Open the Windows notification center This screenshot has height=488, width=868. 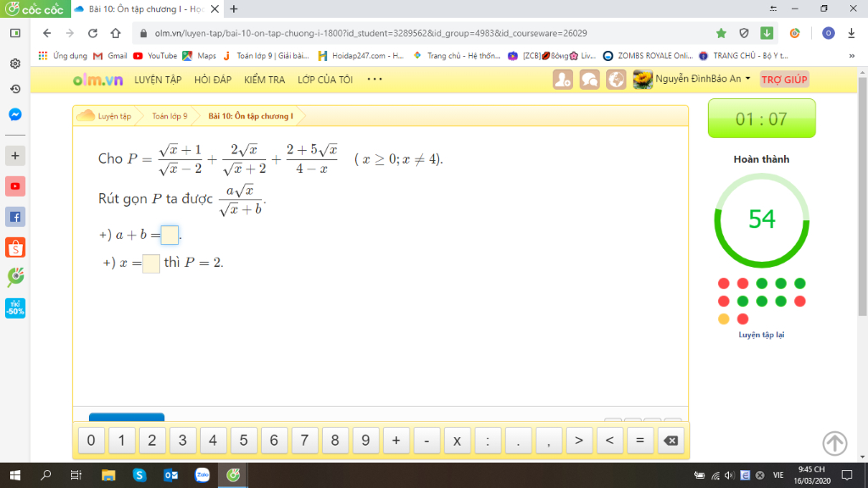[x=847, y=474]
